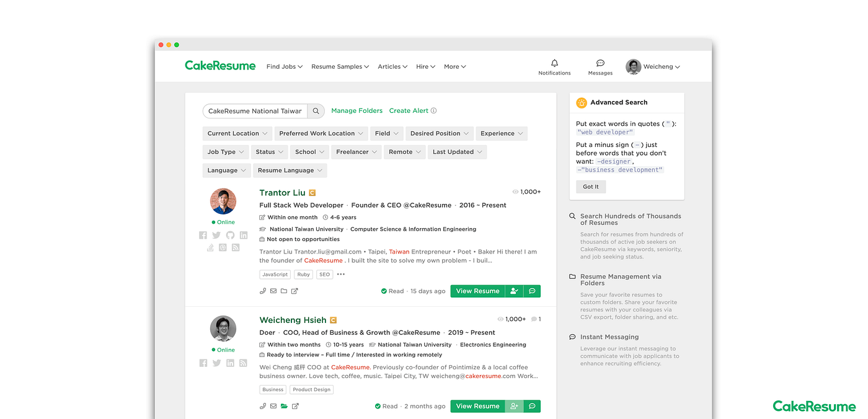Click the contact-saved icon beside Trantor's View Resume
Viewport: 868px width, 419px height.
tap(514, 291)
